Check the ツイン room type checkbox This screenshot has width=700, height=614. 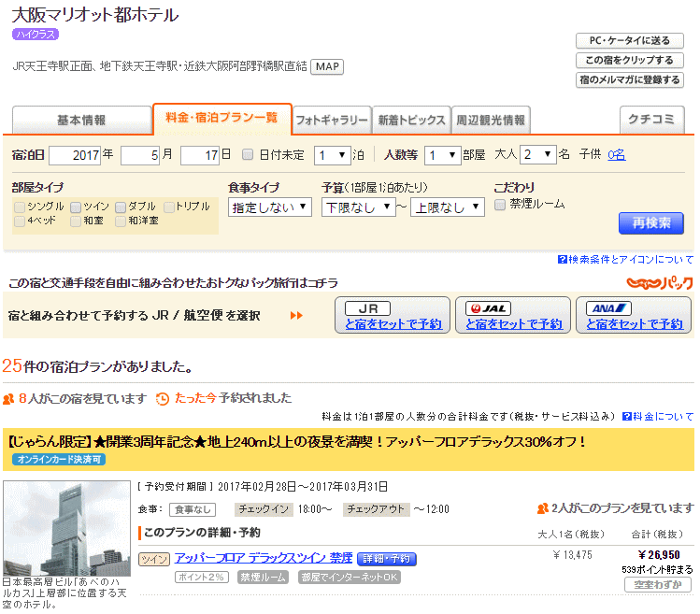click(76, 207)
